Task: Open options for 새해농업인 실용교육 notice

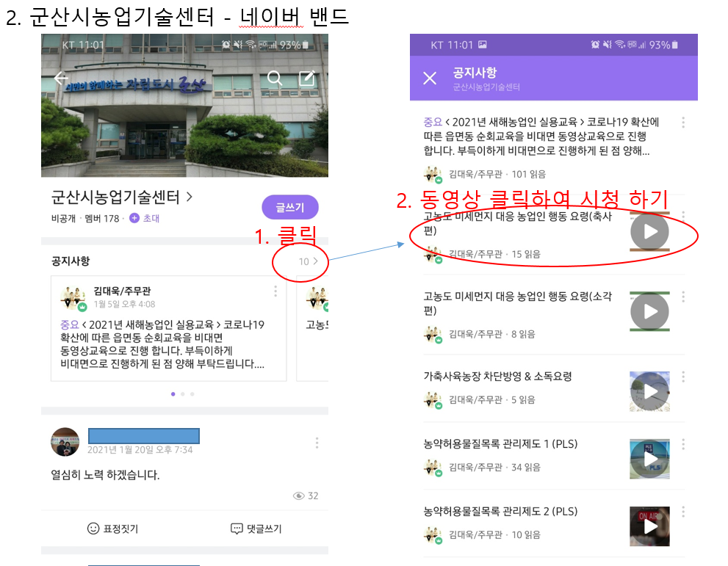Action: click(x=683, y=123)
